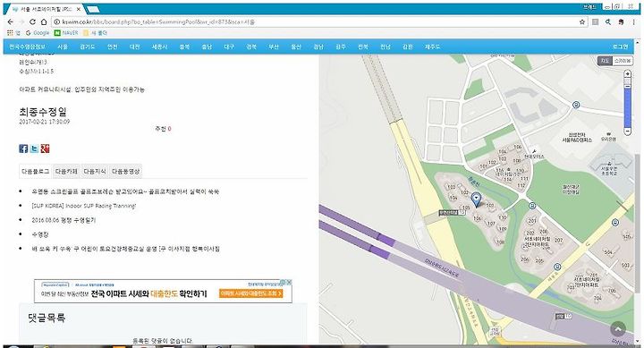Open the Chrome three-dot menu
Image resolution: width=644 pixels, height=348 pixels.
[x=634, y=21]
